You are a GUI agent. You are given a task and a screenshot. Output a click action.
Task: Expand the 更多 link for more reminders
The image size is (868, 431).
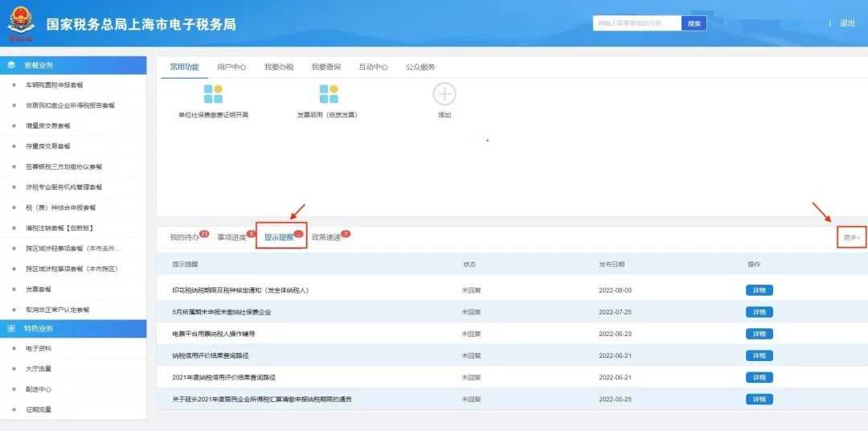pos(851,237)
